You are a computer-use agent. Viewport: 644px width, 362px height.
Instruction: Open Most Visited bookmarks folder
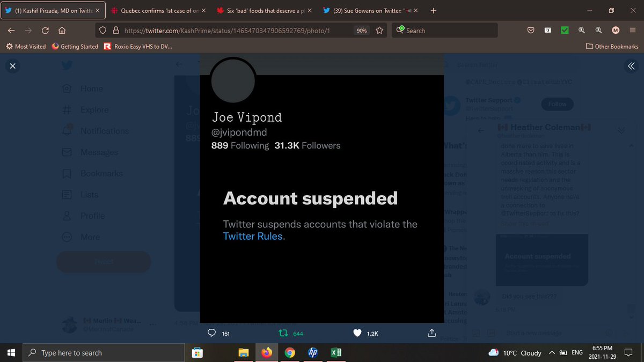click(26, 47)
